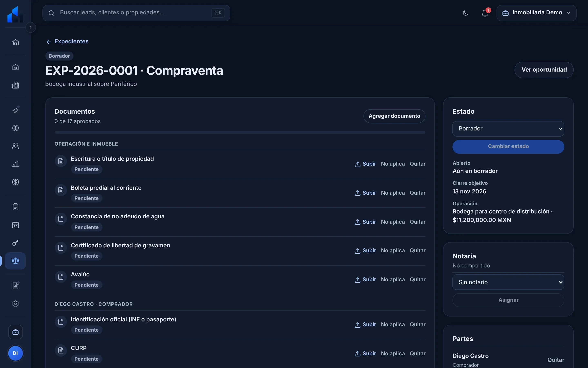Click the Borrador status badge above title

pyautogui.click(x=59, y=56)
